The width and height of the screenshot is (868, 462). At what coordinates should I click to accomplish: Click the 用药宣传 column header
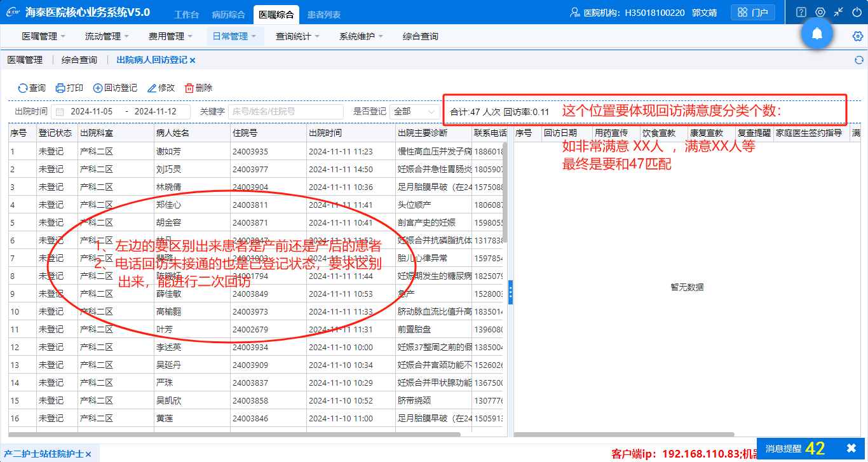coord(616,133)
